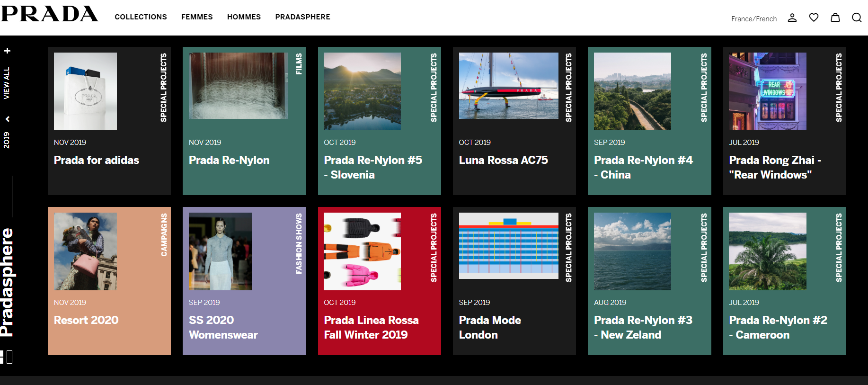Click the Prada logo
868x385 pixels.
(50, 14)
